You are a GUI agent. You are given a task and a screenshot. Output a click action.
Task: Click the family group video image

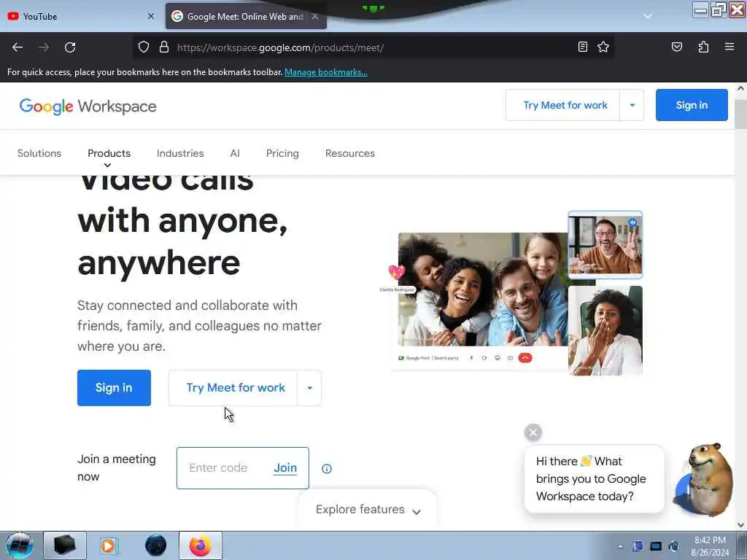click(x=483, y=289)
